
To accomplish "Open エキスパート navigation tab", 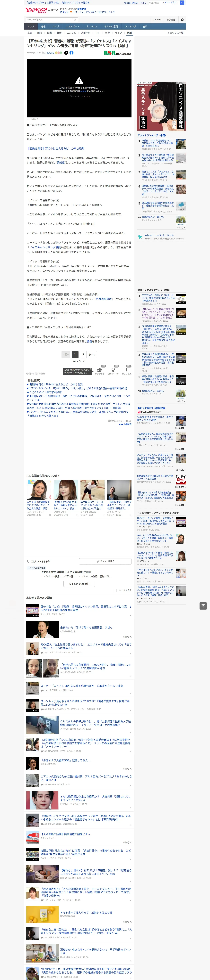I will 72,27.
